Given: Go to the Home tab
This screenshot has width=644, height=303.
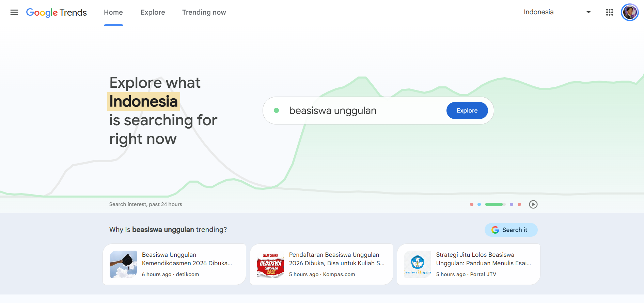Looking at the screenshot, I should click(x=113, y=12).
